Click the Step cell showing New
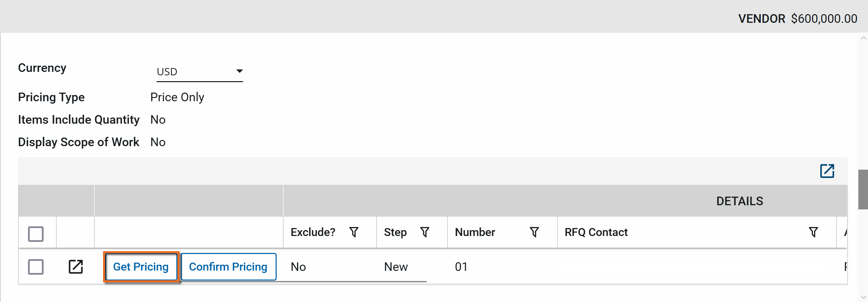 [x=396, y=267]
